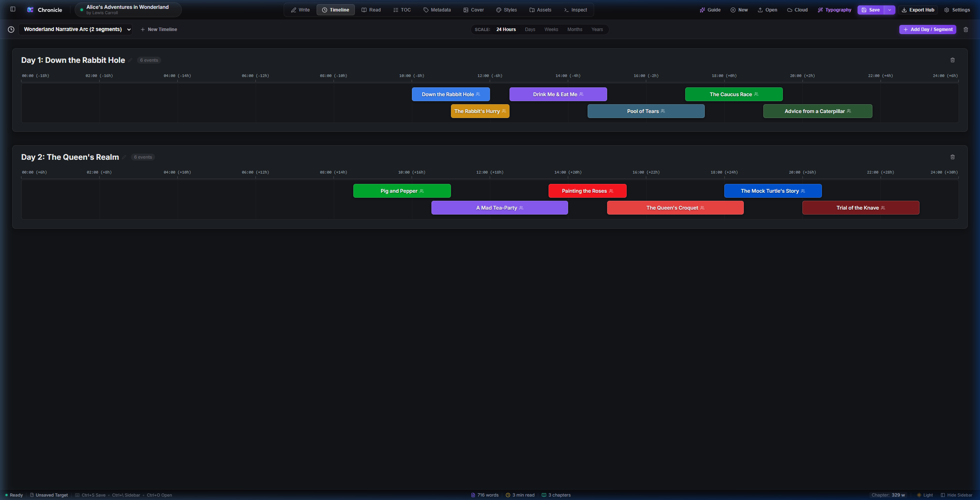Open Styles palette tab
980x500 pixels.
[x=506, y=10]
